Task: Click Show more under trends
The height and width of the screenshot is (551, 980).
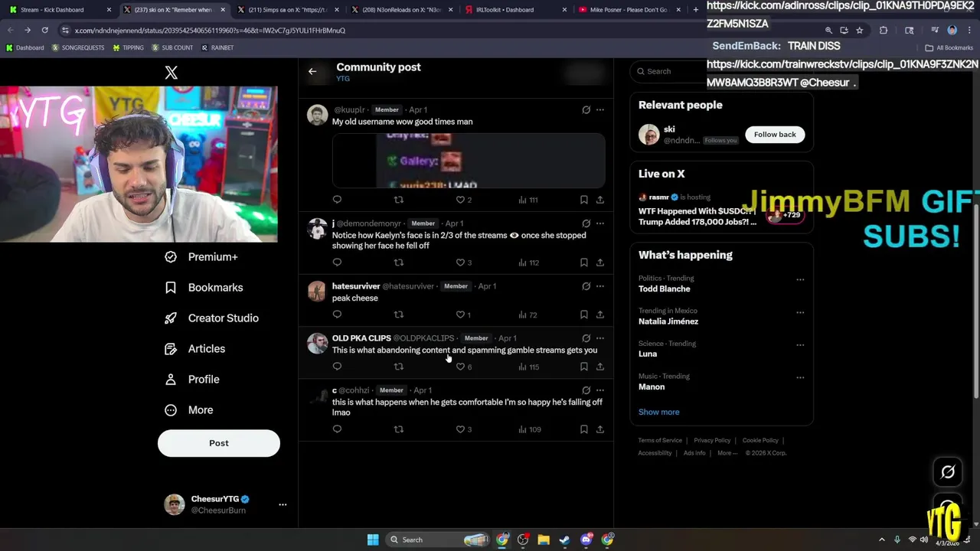Action: (x=658, y=412)
